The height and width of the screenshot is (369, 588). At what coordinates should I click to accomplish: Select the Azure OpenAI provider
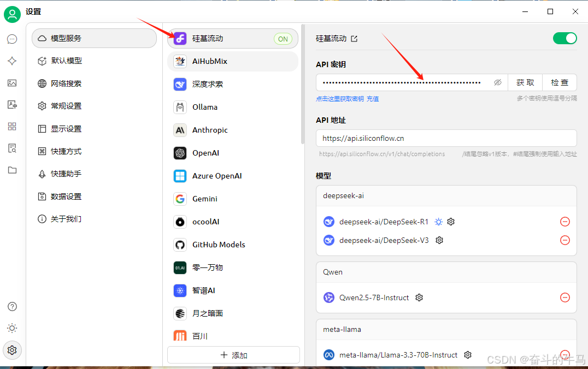click(x=232, y=176)
